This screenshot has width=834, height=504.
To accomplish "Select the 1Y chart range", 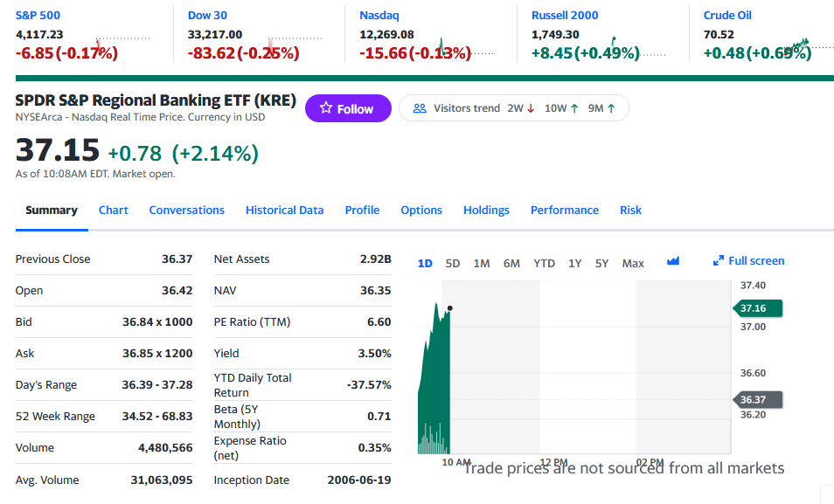I will (x=575, y=263).
